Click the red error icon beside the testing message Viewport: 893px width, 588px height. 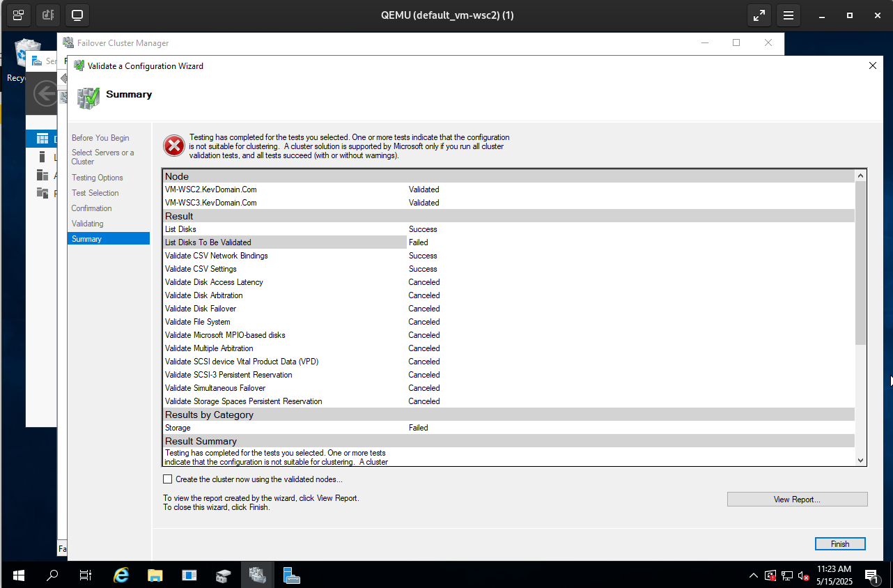(x=173, y=146)
